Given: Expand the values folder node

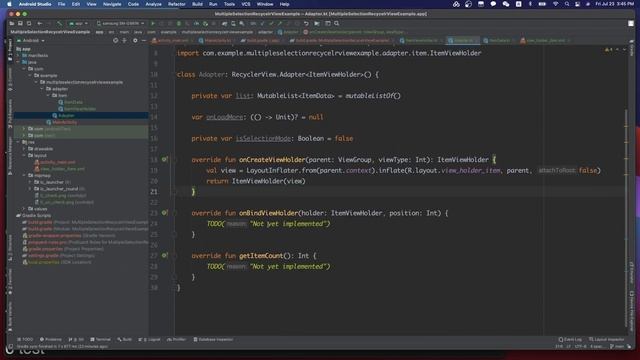Looking at the screenshot, I should [24, 209].
